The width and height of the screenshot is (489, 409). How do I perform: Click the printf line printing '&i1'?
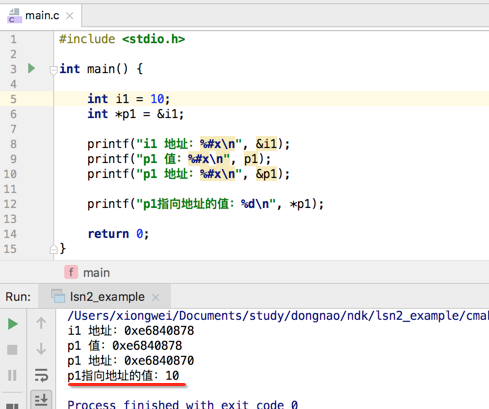pos(189,144)
